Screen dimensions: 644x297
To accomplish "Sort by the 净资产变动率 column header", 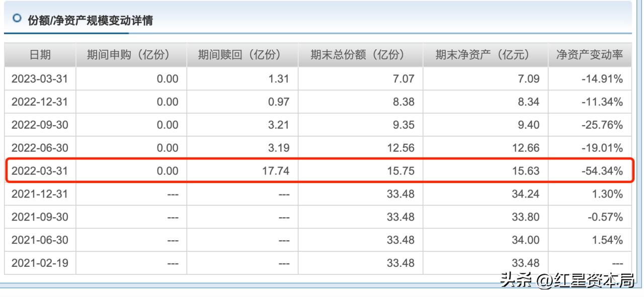I will pyautogui.click(x=589, y=55).
